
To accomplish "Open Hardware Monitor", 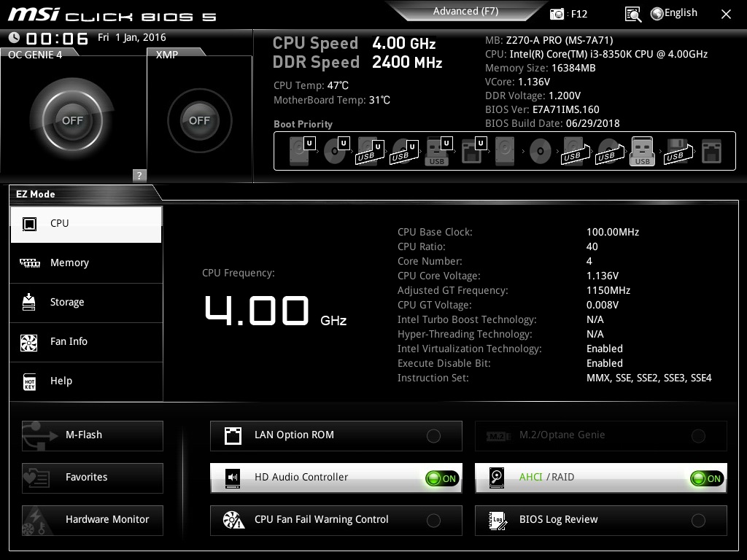I will (x=93, y=520).
